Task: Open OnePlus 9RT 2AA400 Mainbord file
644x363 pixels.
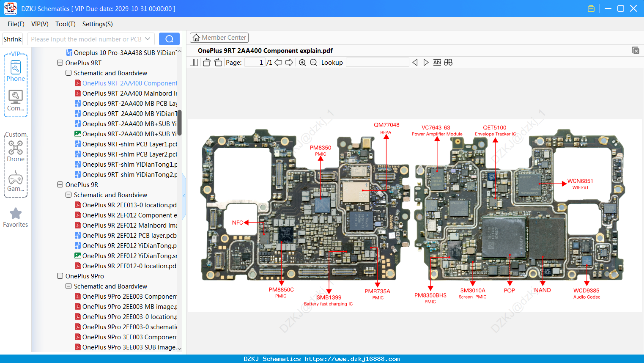Action: click(126, 93)
